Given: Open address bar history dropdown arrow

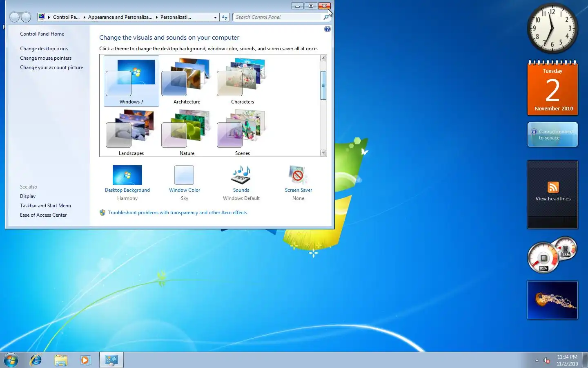Looking at the screenshot, I should pos(215,17).
